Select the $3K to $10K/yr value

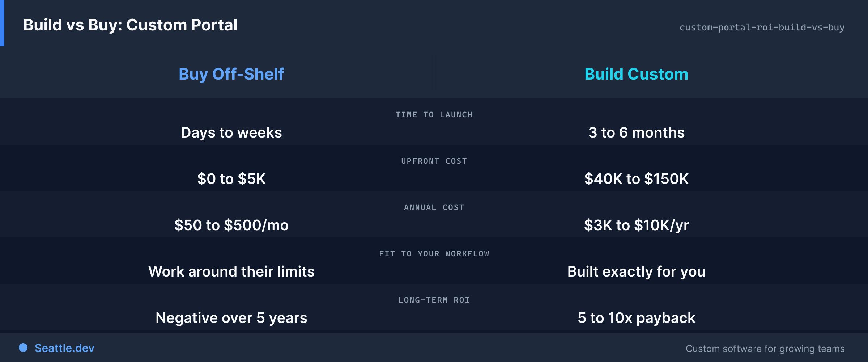(x=637, y=226)
